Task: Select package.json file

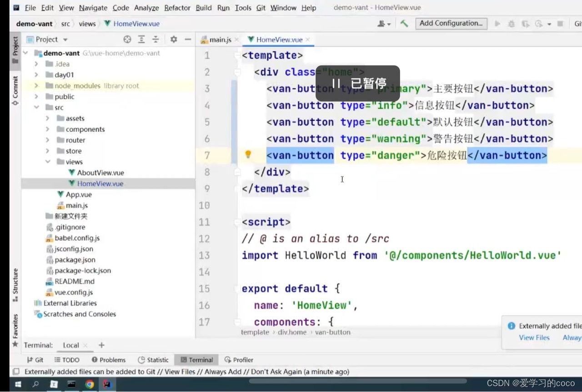Action: pyautogui.click(x=75, y=260)
